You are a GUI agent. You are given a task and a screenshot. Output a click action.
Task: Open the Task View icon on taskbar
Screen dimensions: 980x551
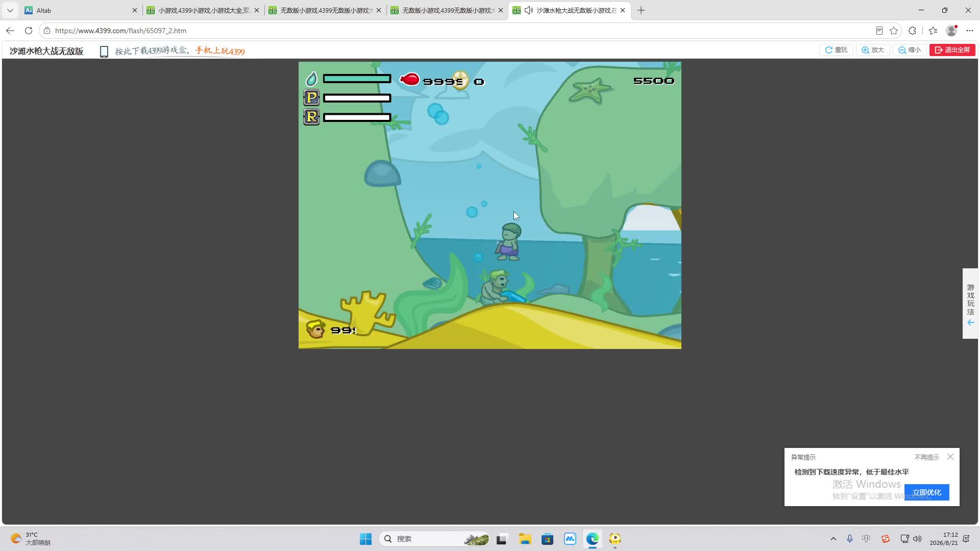(x=501, y=539)
